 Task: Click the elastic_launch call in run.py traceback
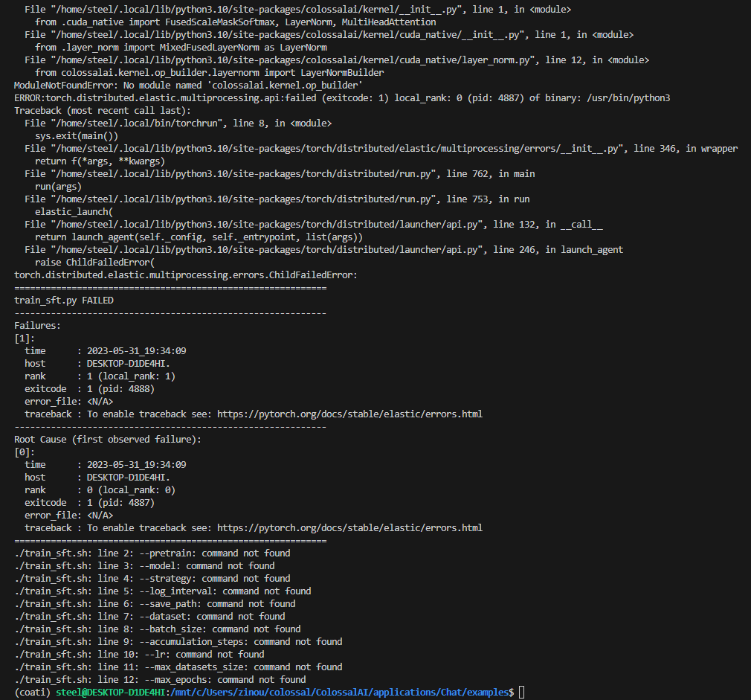(x=74, y=211)
